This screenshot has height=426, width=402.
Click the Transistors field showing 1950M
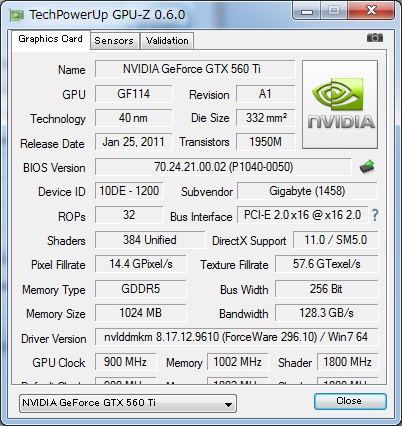point(266,142)
